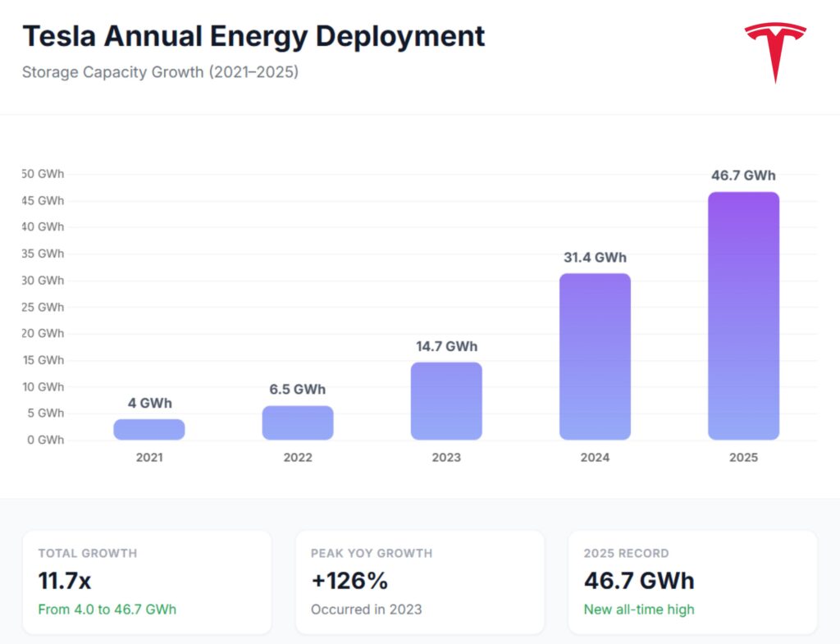840x644 pixels.
Task: Click the 6.5 GWh bar label
Action: (298, 389)
